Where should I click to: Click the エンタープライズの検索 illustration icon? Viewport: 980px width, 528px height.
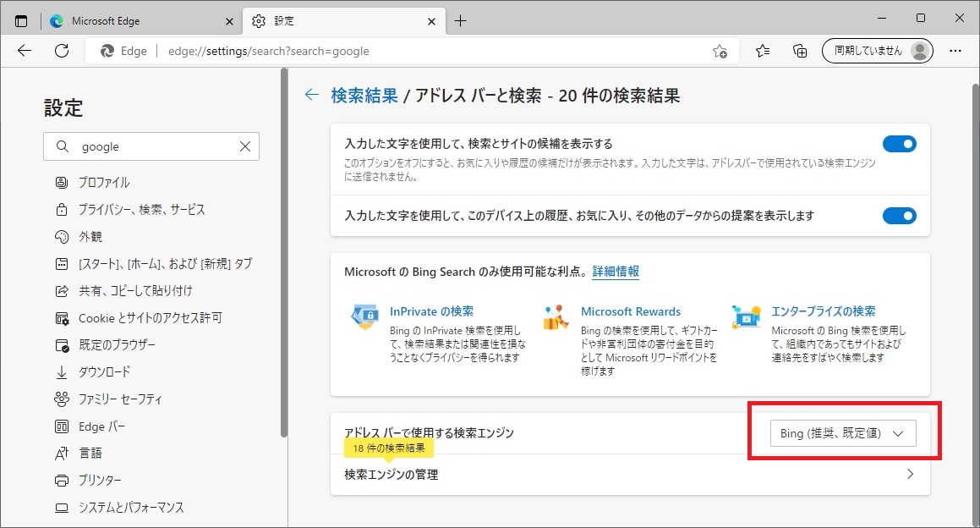click(x=747, y=316)
